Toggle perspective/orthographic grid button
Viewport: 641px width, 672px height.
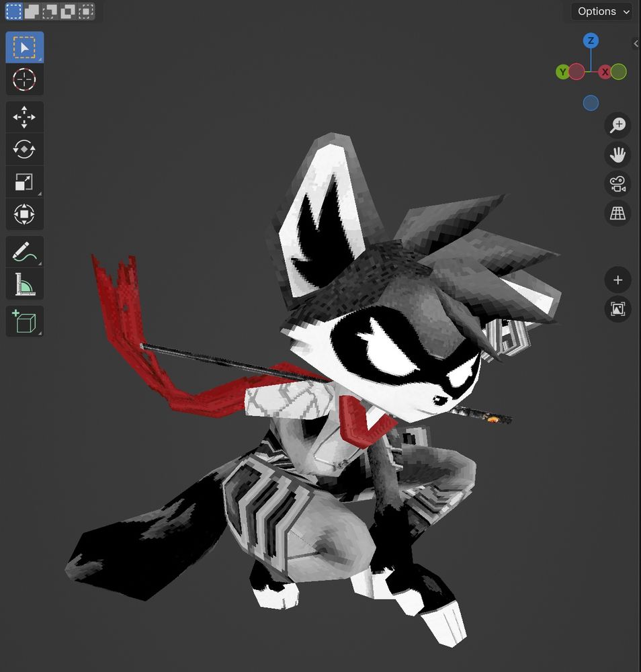(x=618, y=213)
